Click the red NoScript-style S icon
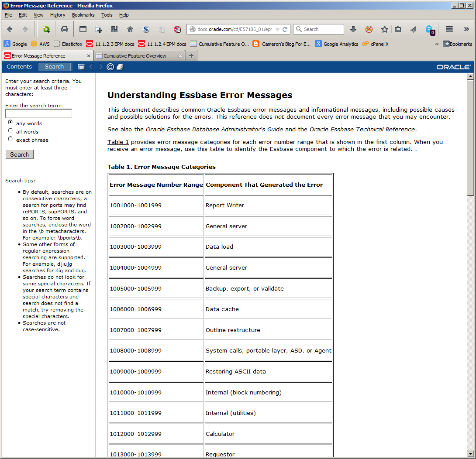The image size is (476, 459). click(x=177, y=29)
